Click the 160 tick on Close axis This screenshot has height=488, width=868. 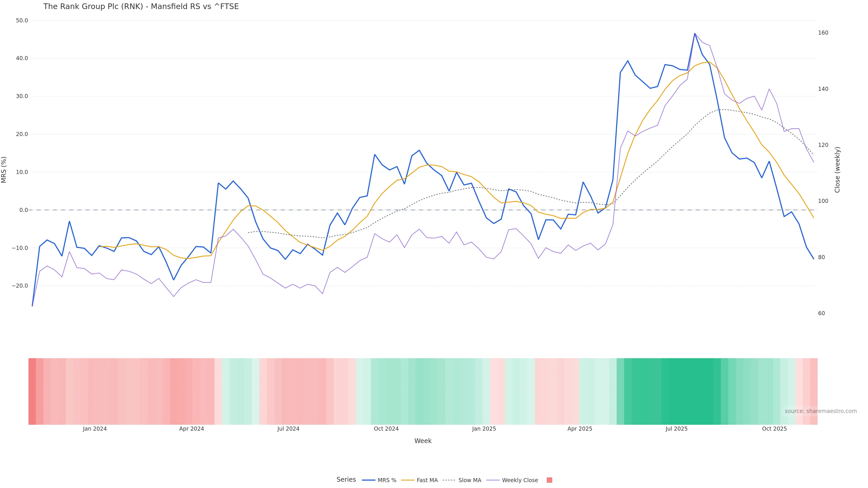click(823, 33)
